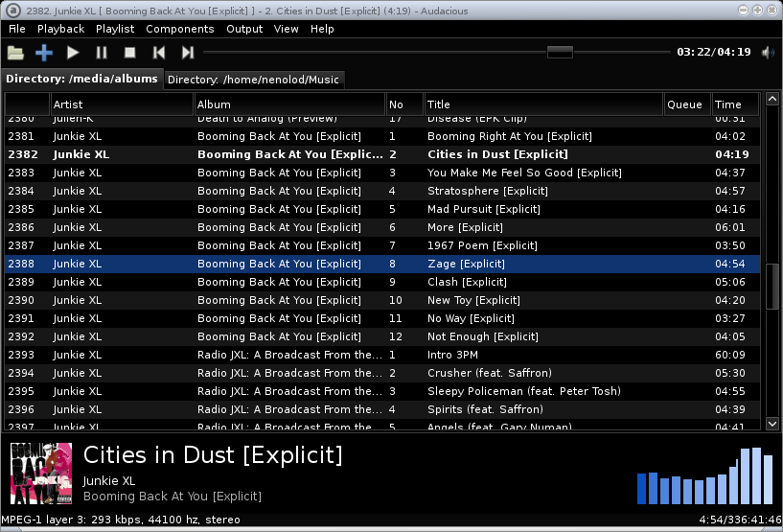Open the Playlist menu
Viewport: 783px width, 532px height.
click(115, 29)
